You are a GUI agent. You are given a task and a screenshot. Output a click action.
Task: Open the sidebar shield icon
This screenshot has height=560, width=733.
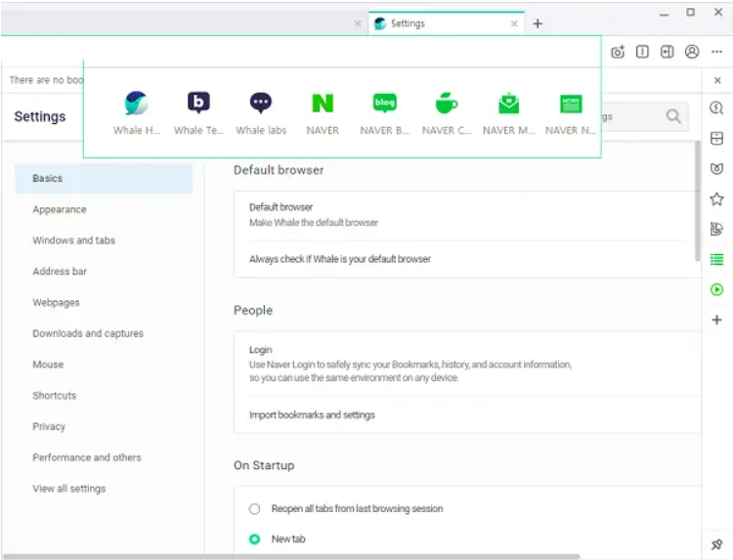[716, 169]
